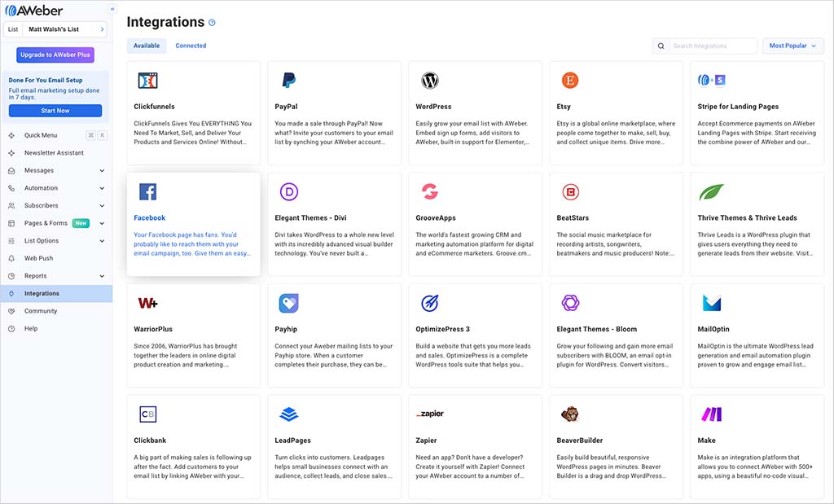
Task: Click the Payhip card title
Action: point(286,330)
